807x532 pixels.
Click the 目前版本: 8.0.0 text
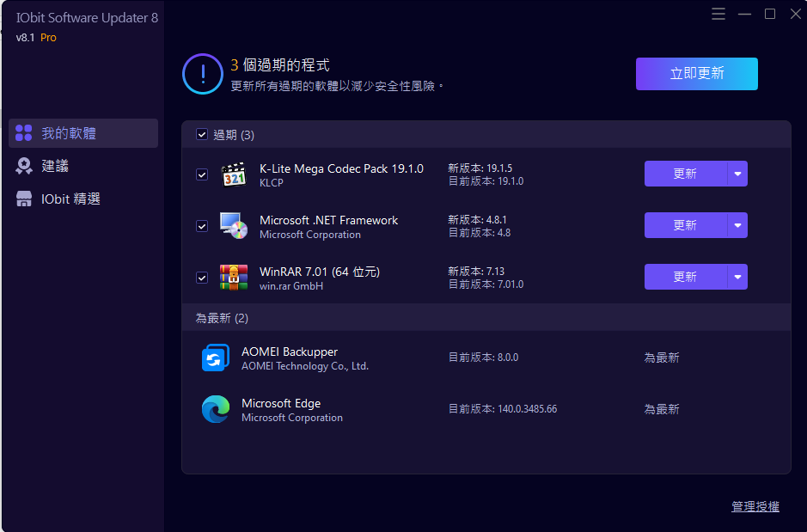coord(483,357)
